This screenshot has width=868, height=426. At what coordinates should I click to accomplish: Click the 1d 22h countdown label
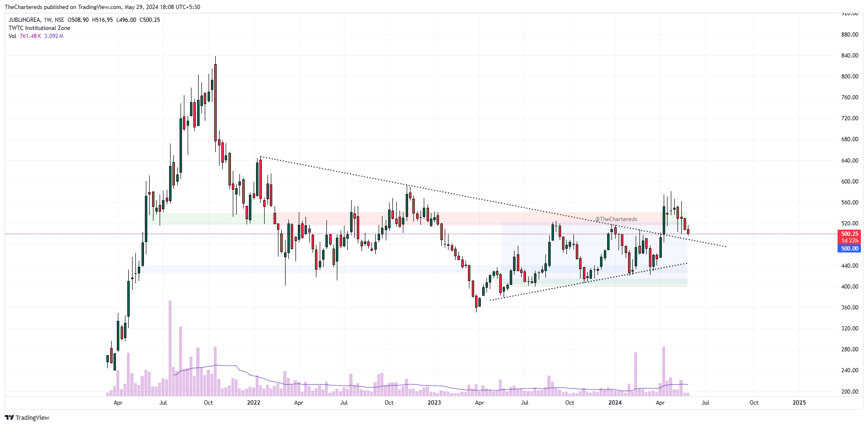(x=849, y=241)
